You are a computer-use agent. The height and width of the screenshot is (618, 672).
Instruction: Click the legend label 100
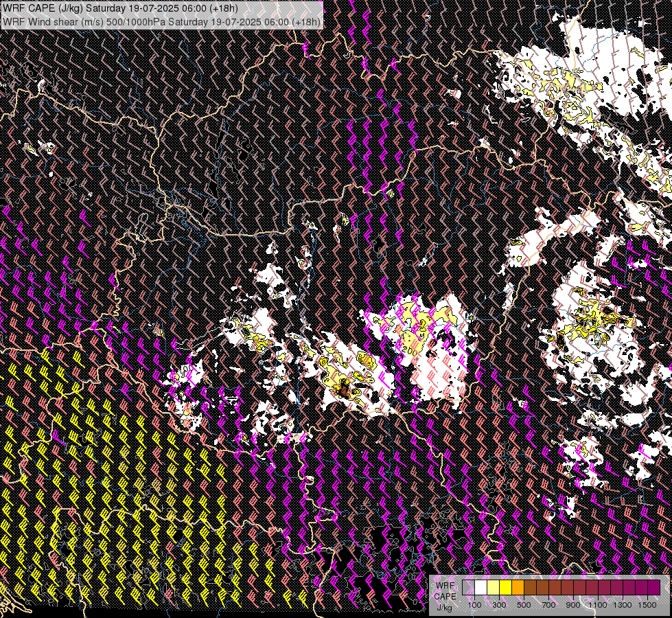[x=474, y=605]
